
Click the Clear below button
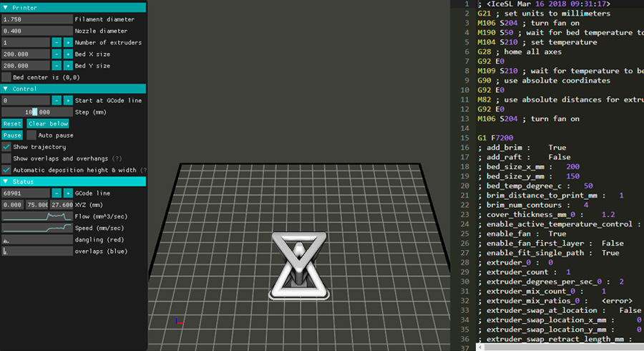(48, 123)
